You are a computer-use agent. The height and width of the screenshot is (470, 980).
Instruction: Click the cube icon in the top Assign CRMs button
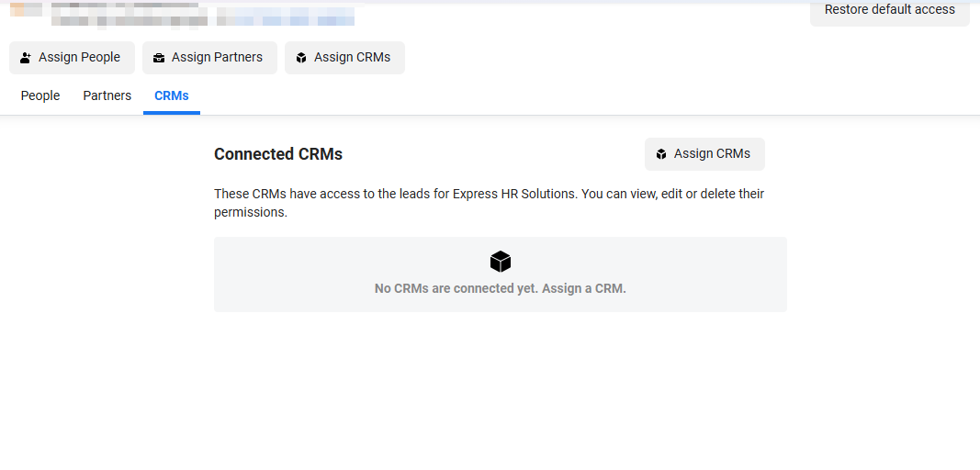[x=301, y=58]
